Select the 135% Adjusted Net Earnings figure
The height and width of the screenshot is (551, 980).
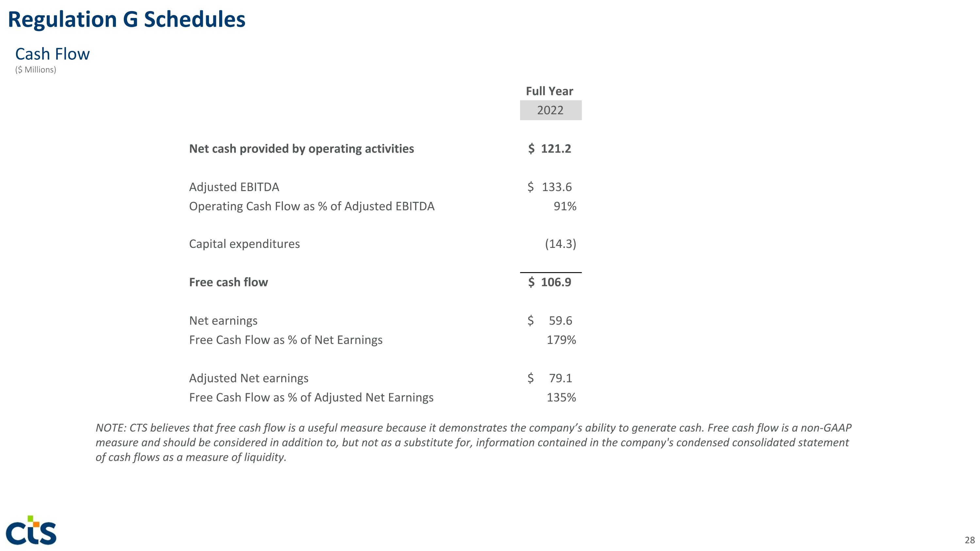click(561, 397)
